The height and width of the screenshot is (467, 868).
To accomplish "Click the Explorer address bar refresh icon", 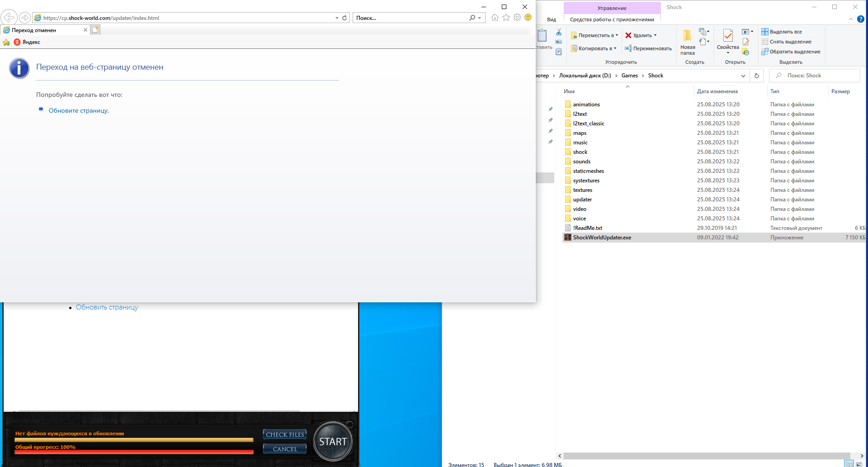I will (x=757, y=76).
